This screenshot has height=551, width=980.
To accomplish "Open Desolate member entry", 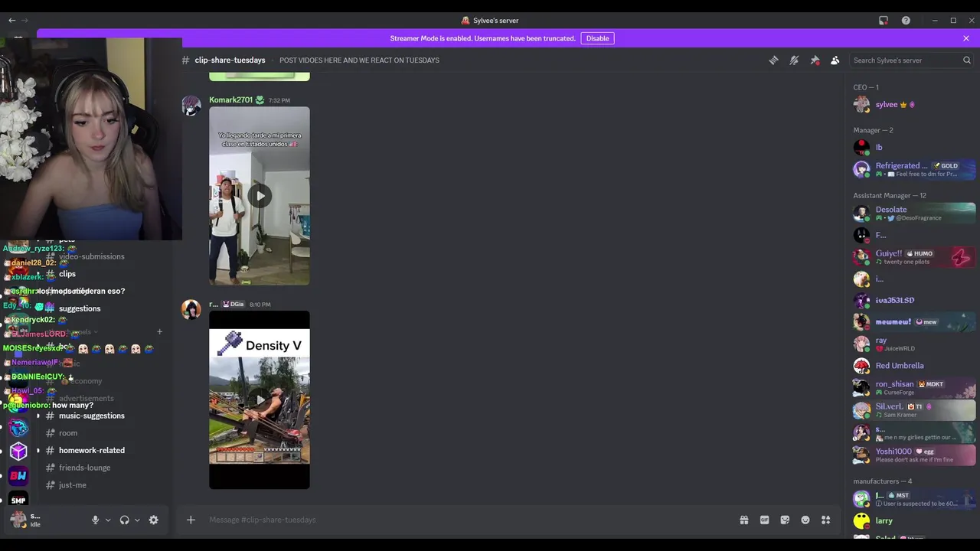I will [x=914, y=213].
